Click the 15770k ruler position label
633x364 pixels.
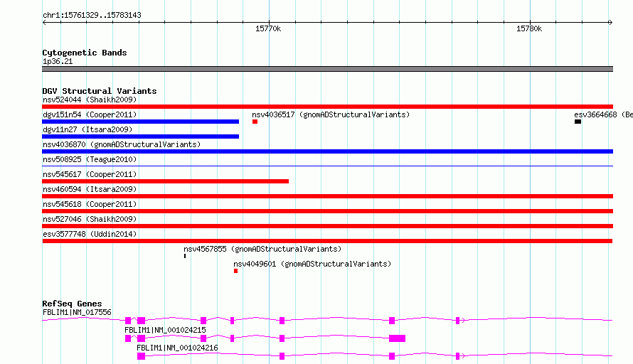click(x=268, y=28)
